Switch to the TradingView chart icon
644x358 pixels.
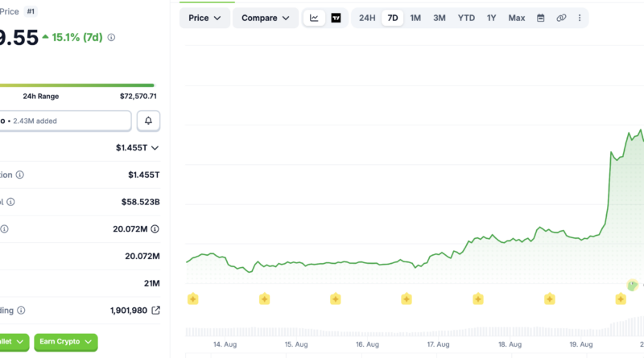click(336, 18)
